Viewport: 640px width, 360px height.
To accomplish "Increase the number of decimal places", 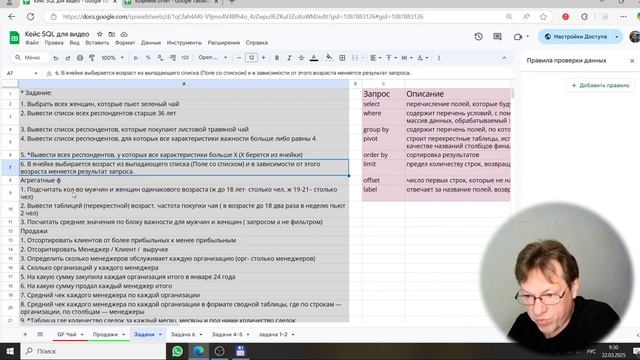I will pyautogui.click(x=173, y=58).
